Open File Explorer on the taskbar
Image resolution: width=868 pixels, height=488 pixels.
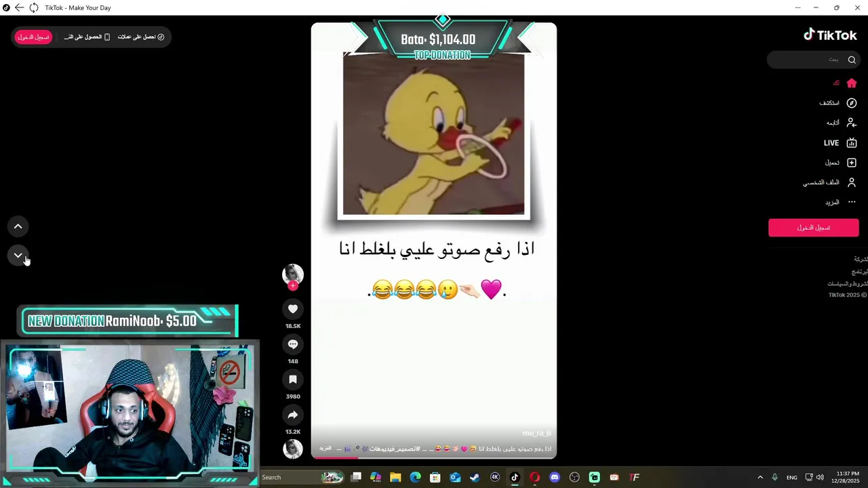click(395, 477)
